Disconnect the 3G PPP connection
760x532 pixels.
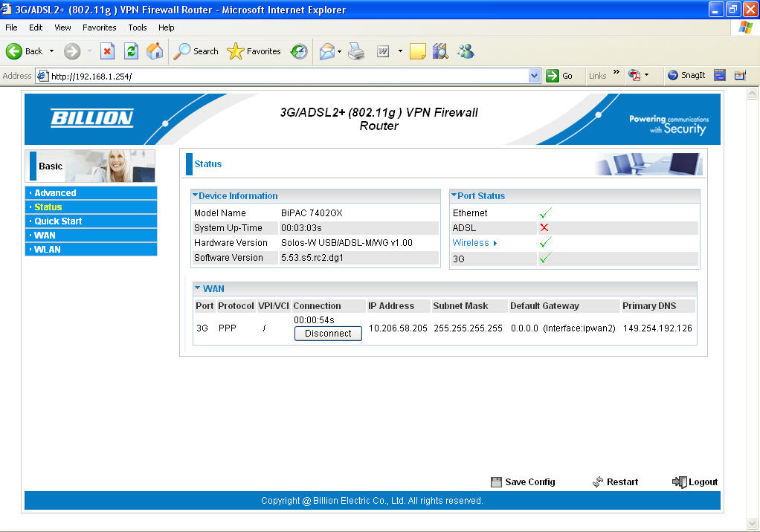(328, 334)
